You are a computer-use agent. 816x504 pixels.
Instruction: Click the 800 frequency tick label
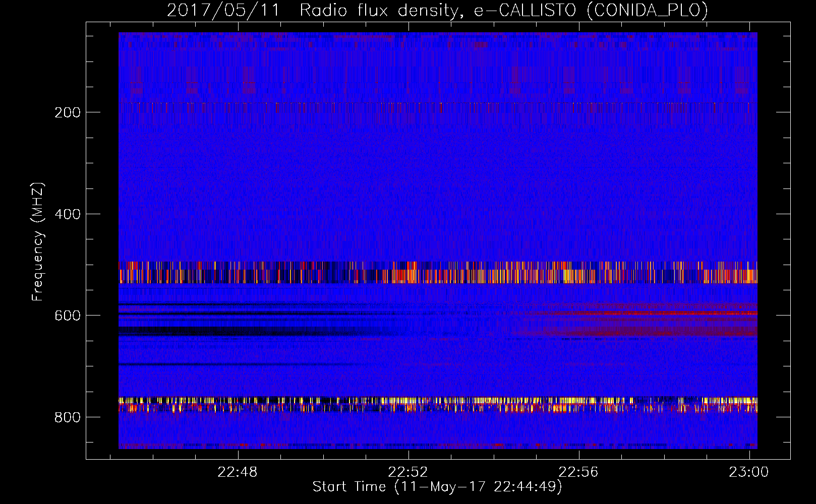(x=68, y=417)
